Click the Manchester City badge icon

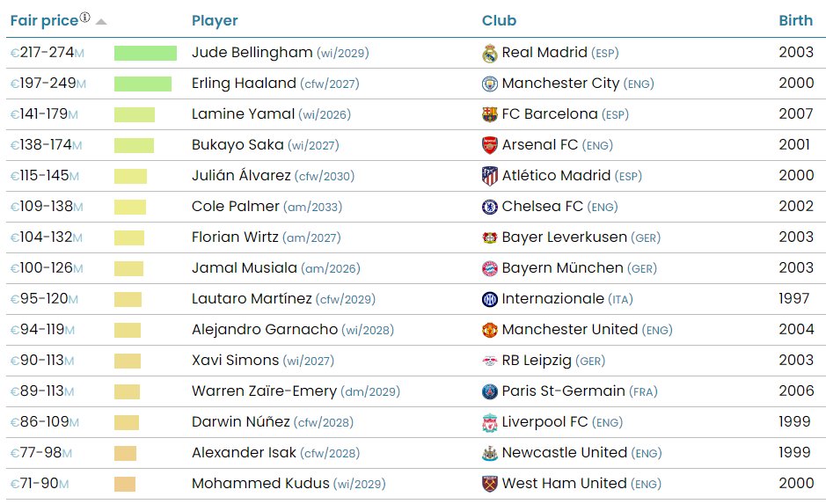[x=489, y=84]
